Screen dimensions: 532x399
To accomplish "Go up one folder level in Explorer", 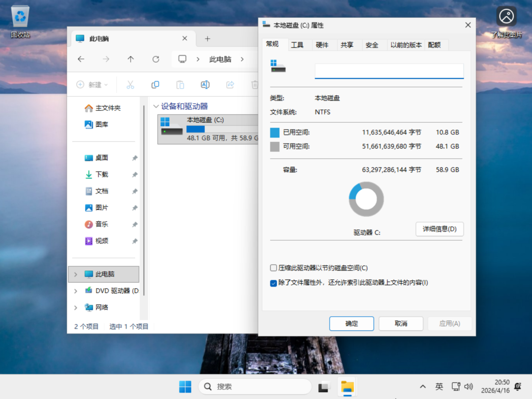I will click(x=131, y=60).
